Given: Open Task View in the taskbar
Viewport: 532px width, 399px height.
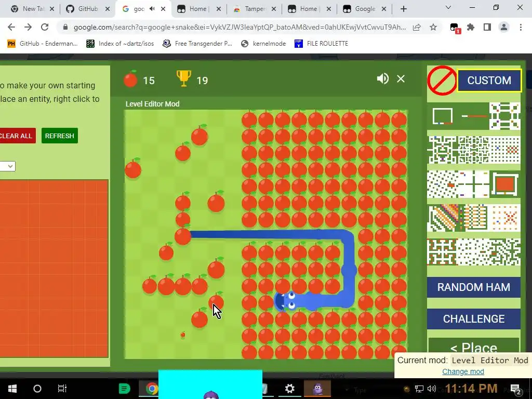Looking at the screenshot, I should (62, 389).
